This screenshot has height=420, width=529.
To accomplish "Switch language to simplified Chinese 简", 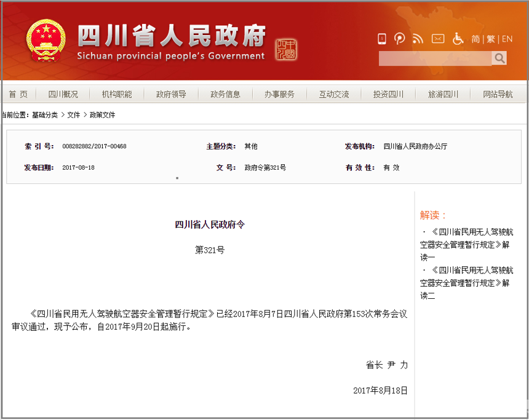I will (475, 39).
